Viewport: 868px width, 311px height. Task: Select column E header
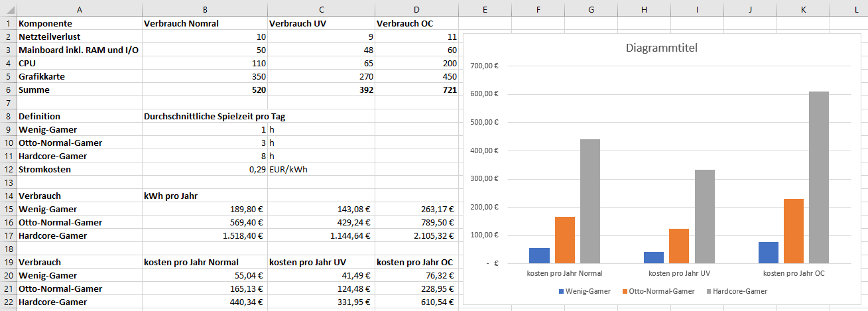[485, 9]
